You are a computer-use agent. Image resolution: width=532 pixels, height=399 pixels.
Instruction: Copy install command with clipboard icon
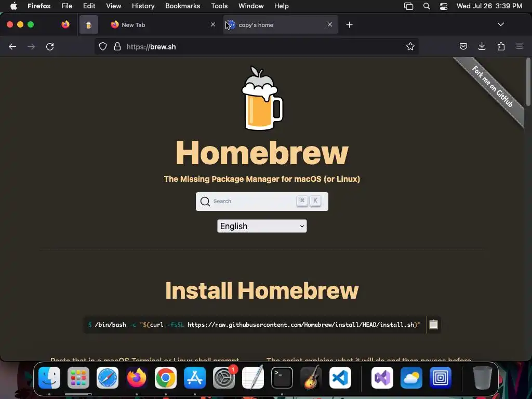[x=433, y=325]
